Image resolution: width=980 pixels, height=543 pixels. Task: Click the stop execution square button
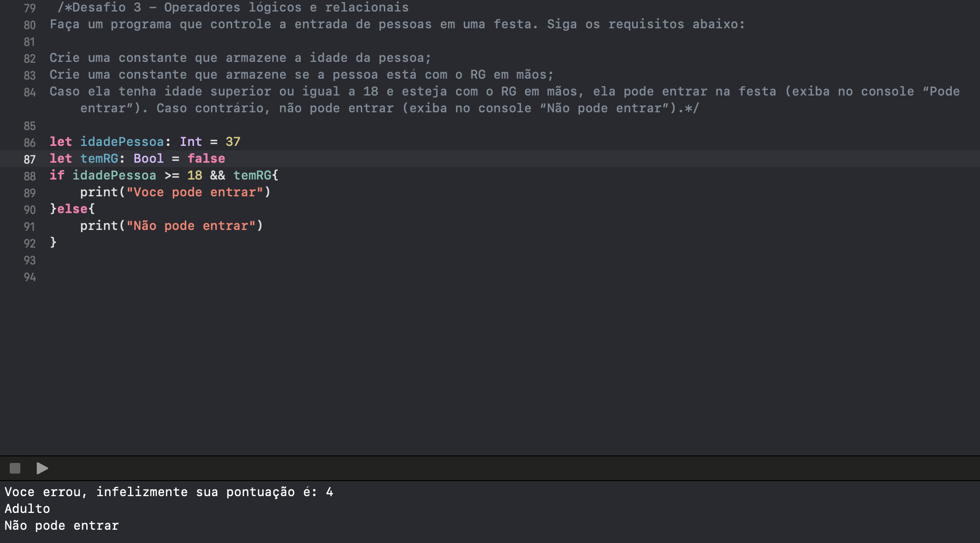[x=15, y=468]
